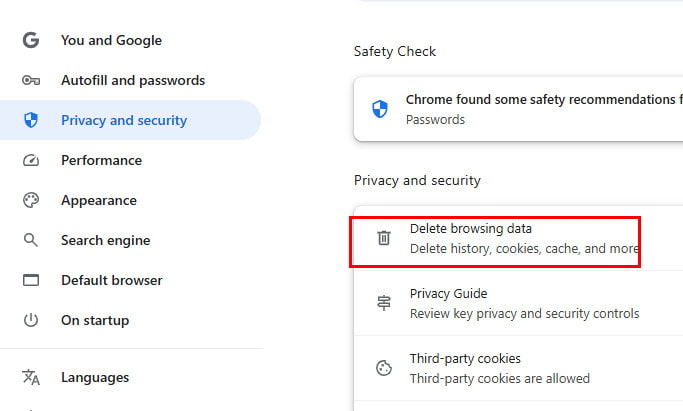Open You and Google settings
Viewport: 683px width, 411px height.
click(x=110, y=40)
